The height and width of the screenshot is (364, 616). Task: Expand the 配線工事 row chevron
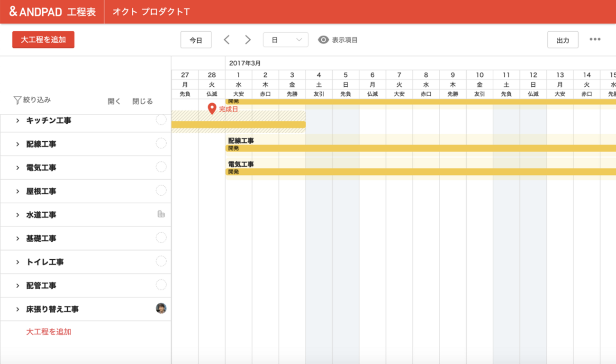pyautogui.click(x=18, y=144)
